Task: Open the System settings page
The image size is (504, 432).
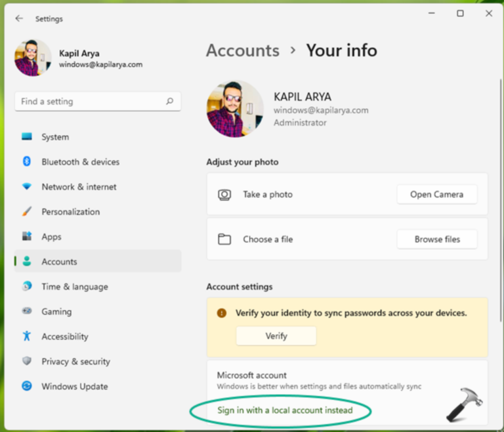Action: (98, 137)
